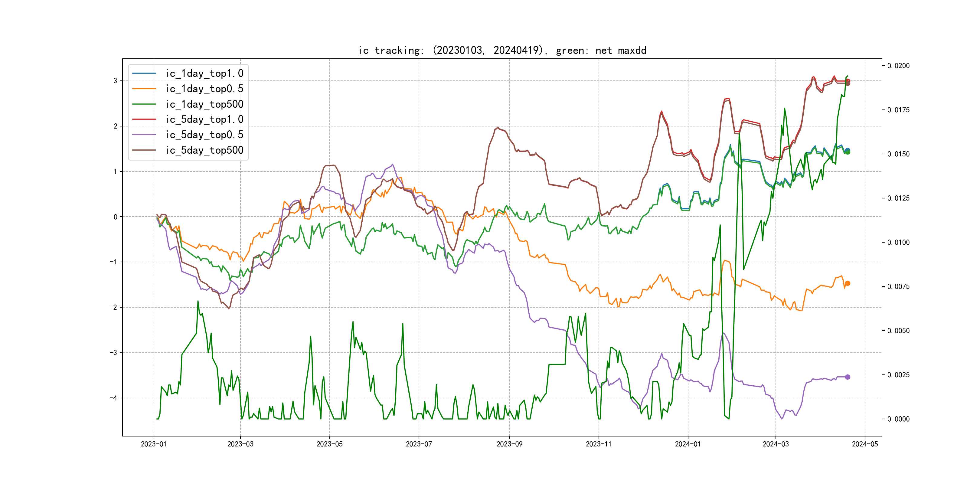Click the purple line swatch in the legend
The image size is (980, 490).
(144, 135)
